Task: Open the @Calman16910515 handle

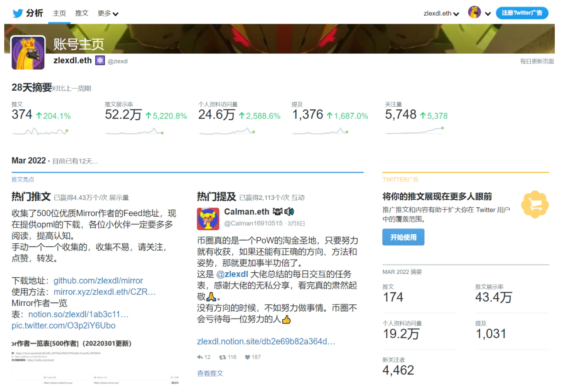Action: click(253, 223)
